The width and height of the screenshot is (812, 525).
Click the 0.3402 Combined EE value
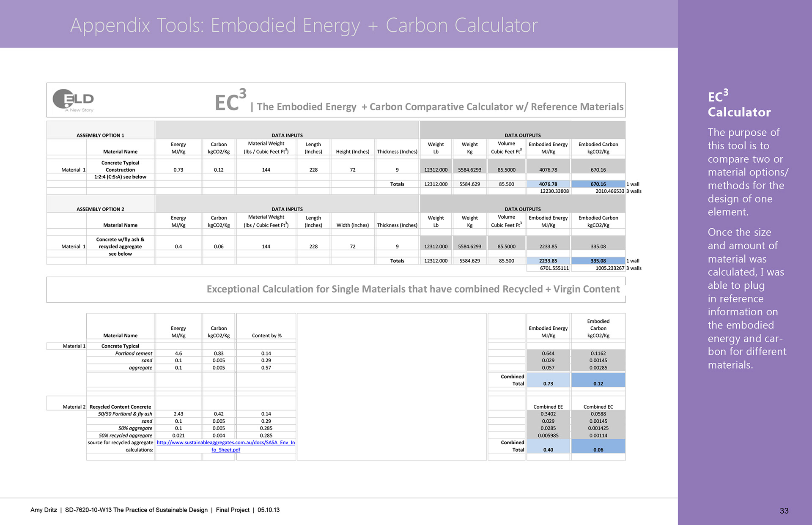548,414
